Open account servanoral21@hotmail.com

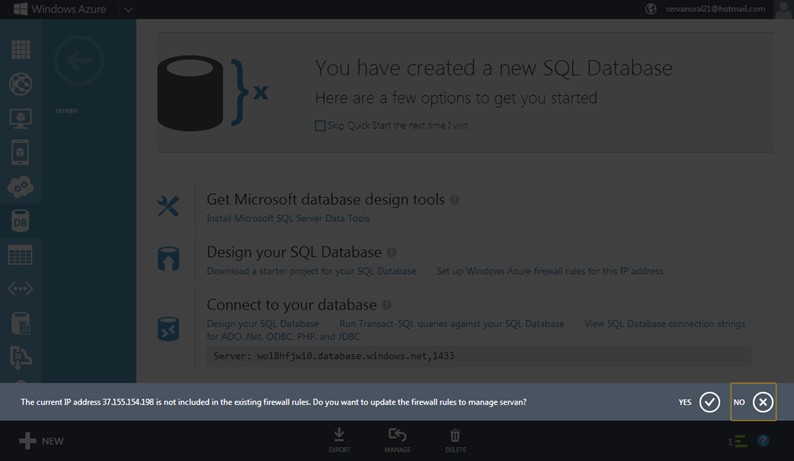[x=715, y=9]
